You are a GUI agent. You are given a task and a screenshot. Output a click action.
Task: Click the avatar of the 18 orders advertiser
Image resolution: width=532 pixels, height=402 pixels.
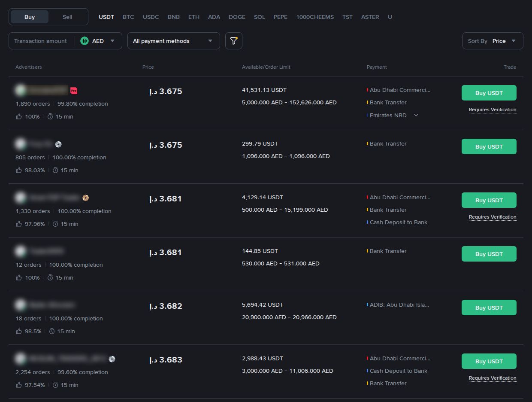(20, 305)
